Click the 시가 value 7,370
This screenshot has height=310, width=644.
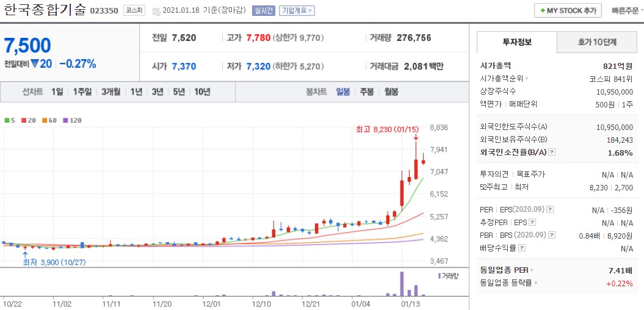click(x=184, y=67)
